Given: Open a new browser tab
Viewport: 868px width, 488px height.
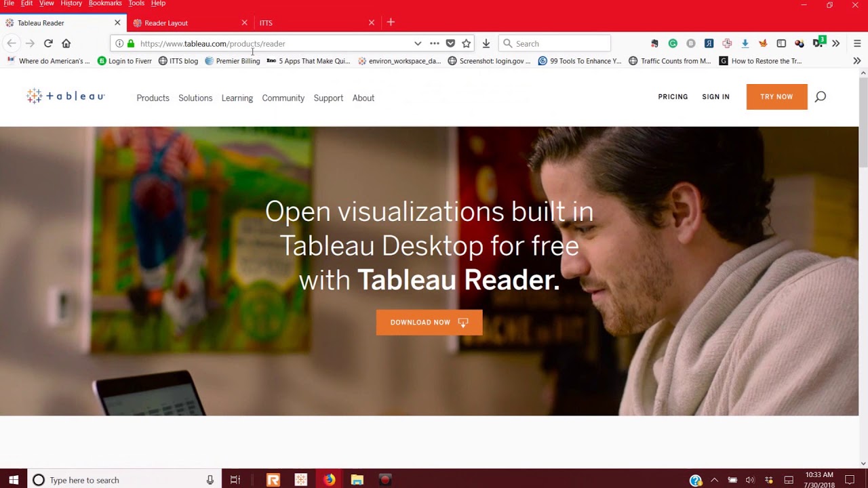Looking at the screenshot, I should tap(391, 22).
